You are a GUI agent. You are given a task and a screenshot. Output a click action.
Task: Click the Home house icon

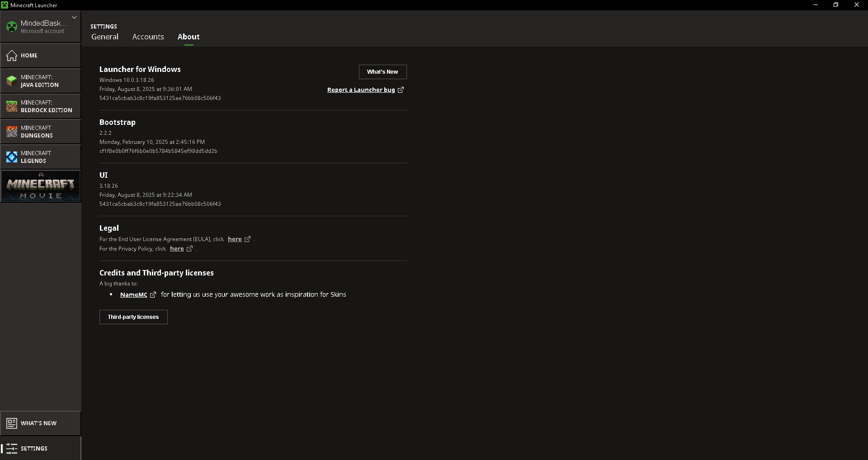tap(12, 56)
